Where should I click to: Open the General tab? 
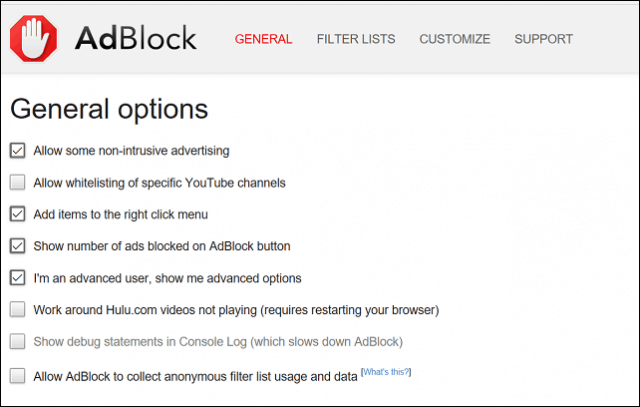(x=263, y=39)
